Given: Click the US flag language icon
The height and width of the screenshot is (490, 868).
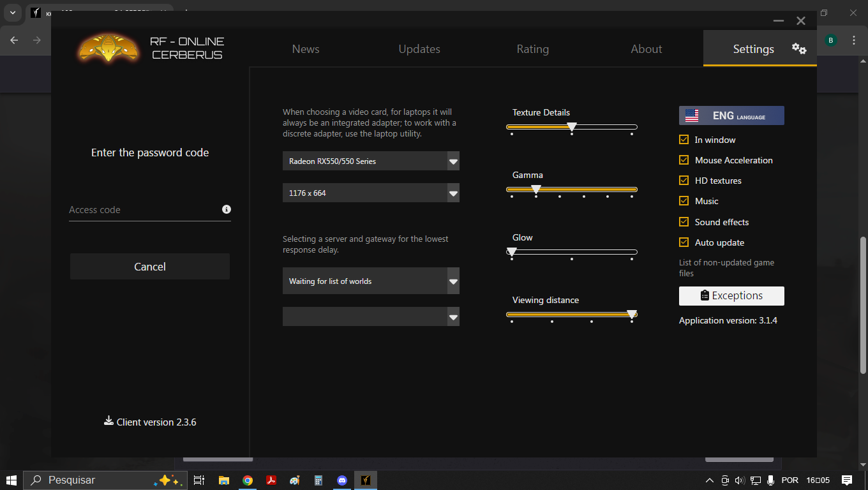Looking at the screenshot, I should pos(692,115).
